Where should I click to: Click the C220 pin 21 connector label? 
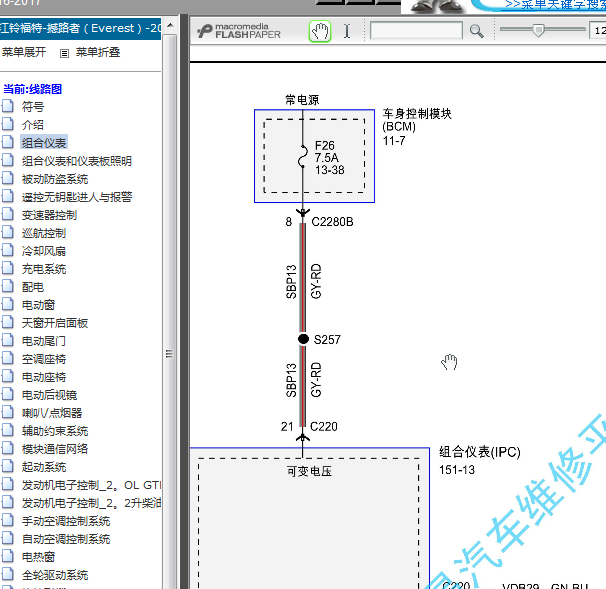pyautogui.click(x=324, y=427)
